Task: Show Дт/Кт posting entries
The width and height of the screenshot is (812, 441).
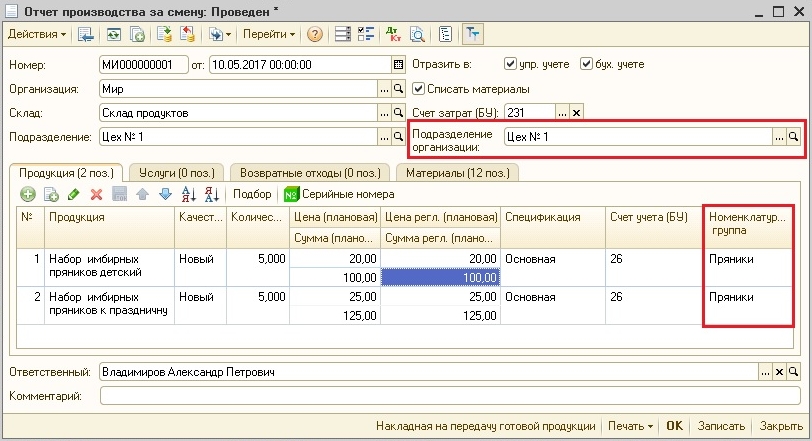Action: [x=393, y=34]
